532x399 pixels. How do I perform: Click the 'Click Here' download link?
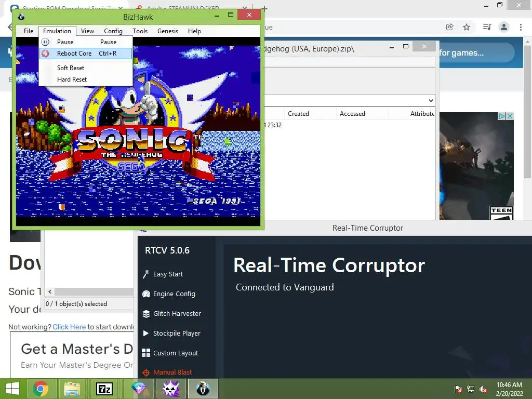[69, 327]
